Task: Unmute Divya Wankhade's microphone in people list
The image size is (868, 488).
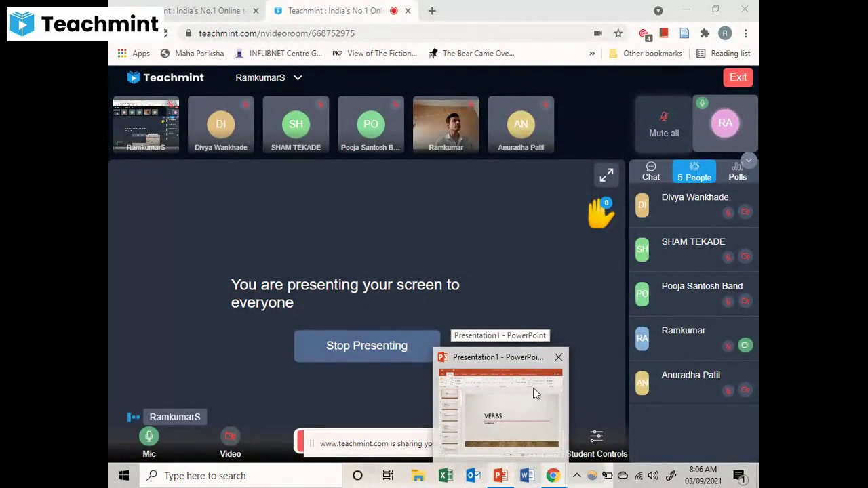Action: [x=728, y=213]
